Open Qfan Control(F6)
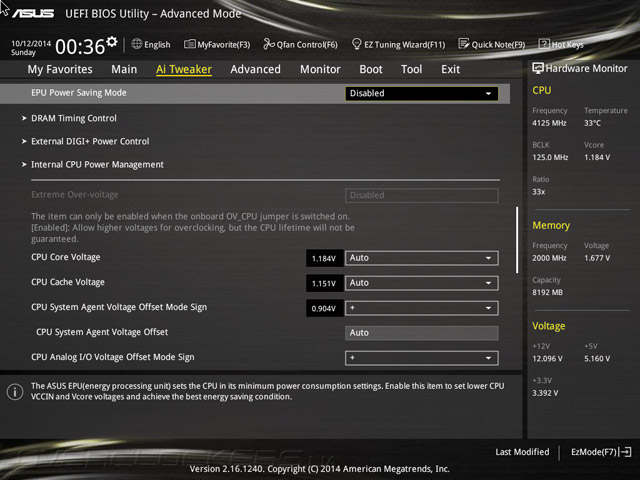640x480 pixels. pos(307,44)
